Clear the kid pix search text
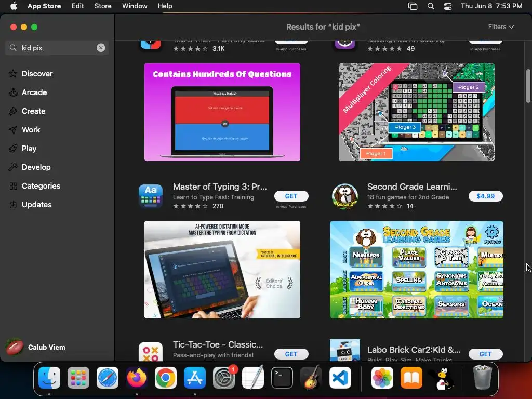 (101, 48)
